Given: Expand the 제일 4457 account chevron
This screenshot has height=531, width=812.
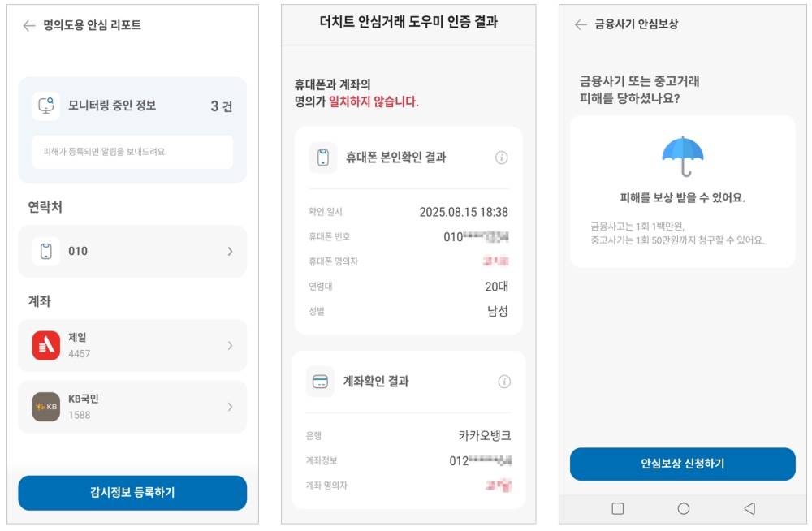Looking at the screenshot, I should (x=230, y=346).
